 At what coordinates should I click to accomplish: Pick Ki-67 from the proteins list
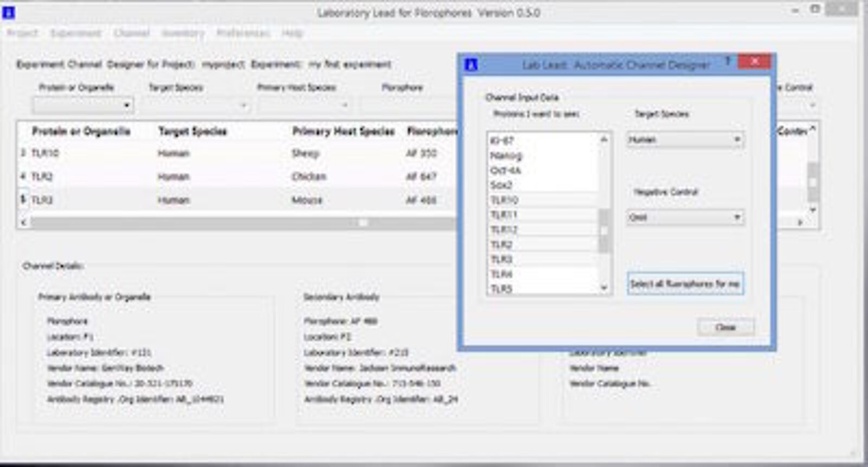[x=502, y=141]
